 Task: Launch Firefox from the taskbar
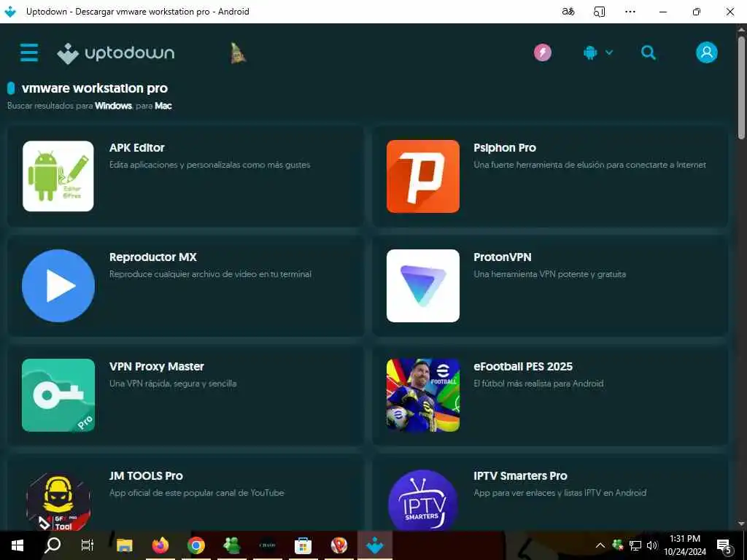tap(160, 545)
